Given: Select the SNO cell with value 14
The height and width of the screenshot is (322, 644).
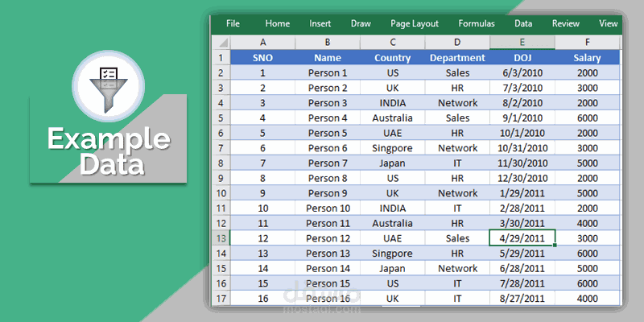Looking at the screenshot, I should [x=263, y=269].
